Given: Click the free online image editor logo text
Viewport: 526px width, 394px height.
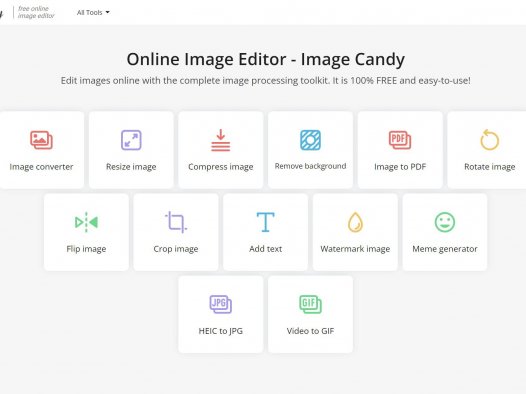Looking at the screenshot, I should [x=36, y=12].
